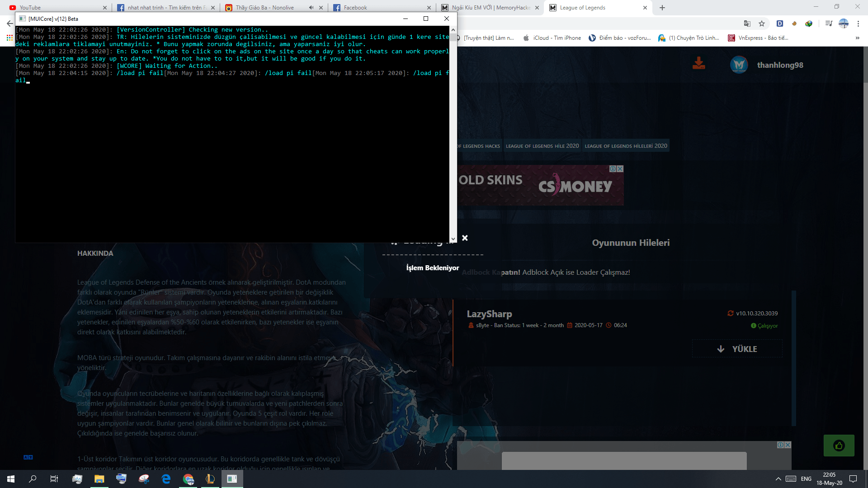Screen dimensions: 868x488
Task: Open the iCloud - Tìm iPhone bookmark
Action: pos(552,38)
